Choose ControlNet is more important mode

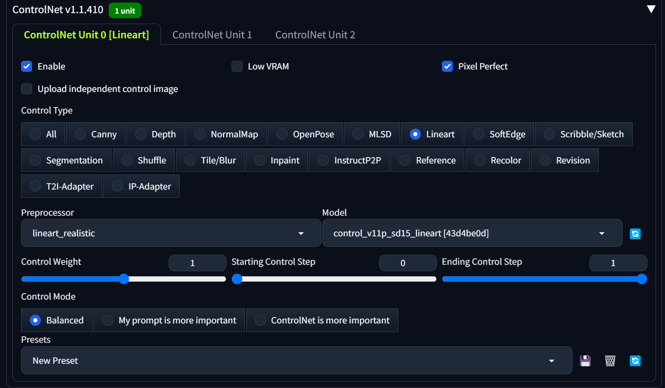point(322,320)
